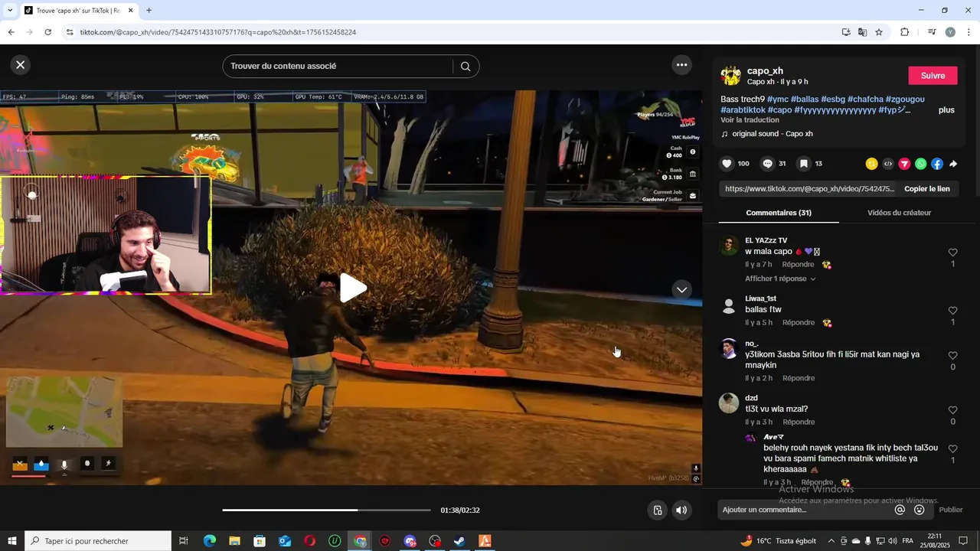Expand Afficher 1 réponse replies
Image resolution: width=980 pixels, height=551 pixels.
(780, 279)
